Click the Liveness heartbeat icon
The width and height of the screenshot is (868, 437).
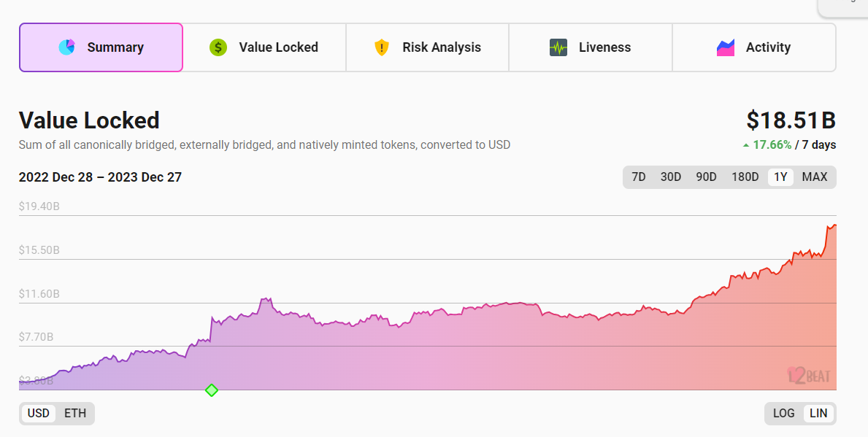[x=558, y=47]
